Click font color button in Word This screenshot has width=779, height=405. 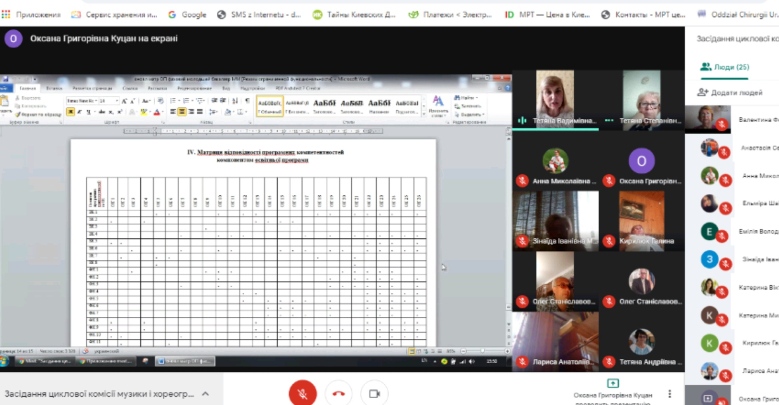[157, 112]
